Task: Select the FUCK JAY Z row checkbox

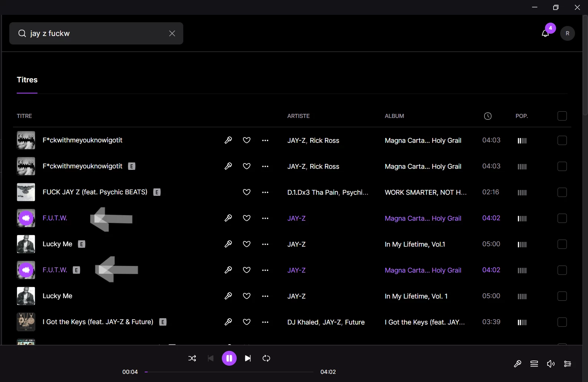Action: coord(562,192)
